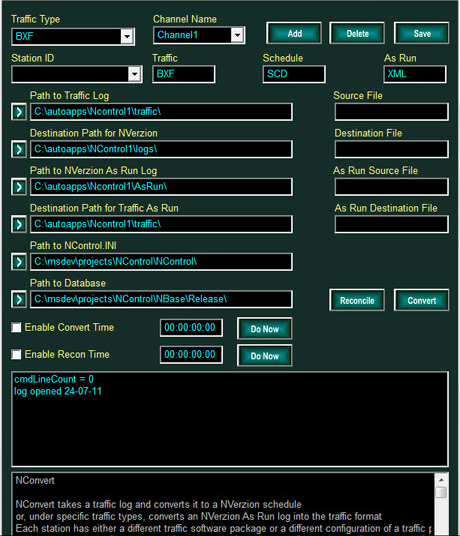Click the description panel scroll up arrow

[x=441, y=480]
